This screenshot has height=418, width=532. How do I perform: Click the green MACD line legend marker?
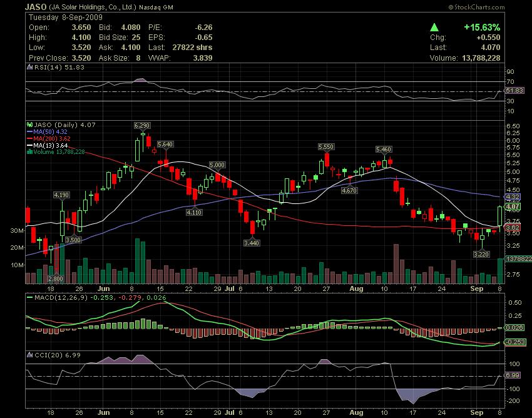30,298
